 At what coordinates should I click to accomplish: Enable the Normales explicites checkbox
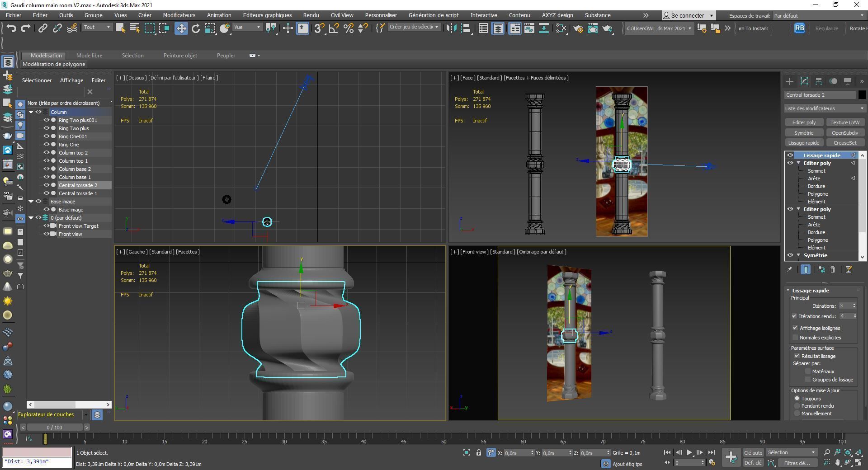click(795, 338)
